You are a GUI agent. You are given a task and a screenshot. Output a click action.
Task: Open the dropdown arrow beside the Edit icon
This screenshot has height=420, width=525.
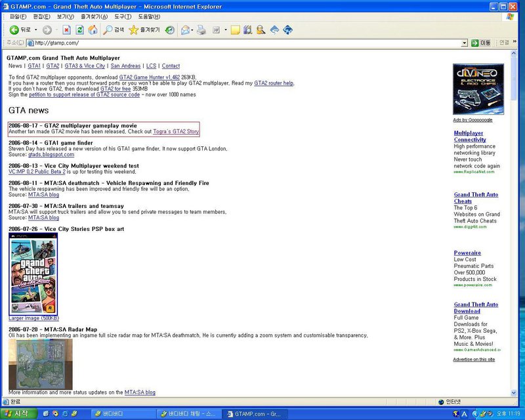225,30
